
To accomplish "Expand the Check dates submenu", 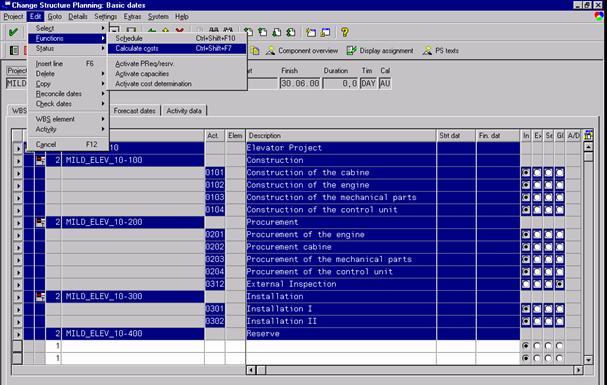I will [x=68, y=104].
